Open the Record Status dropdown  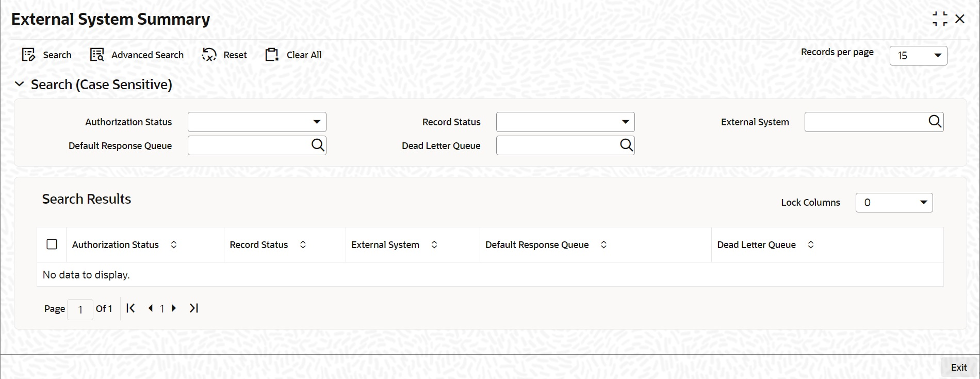(625, 122)
